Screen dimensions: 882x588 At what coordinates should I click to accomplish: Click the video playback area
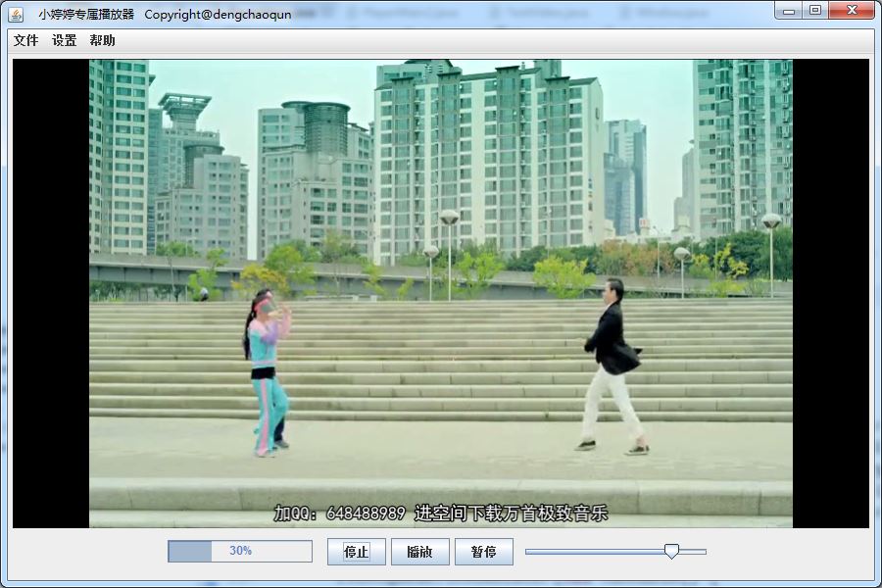point(440,293)
